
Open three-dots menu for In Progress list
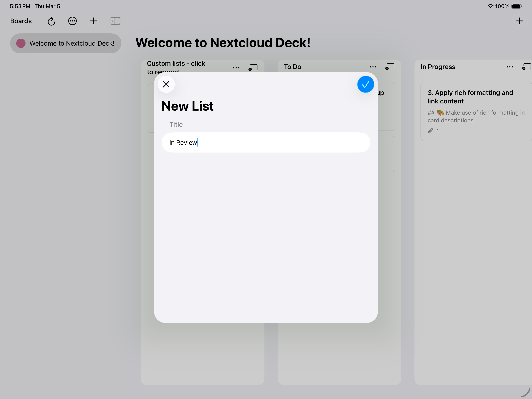[x=510, y=67]
